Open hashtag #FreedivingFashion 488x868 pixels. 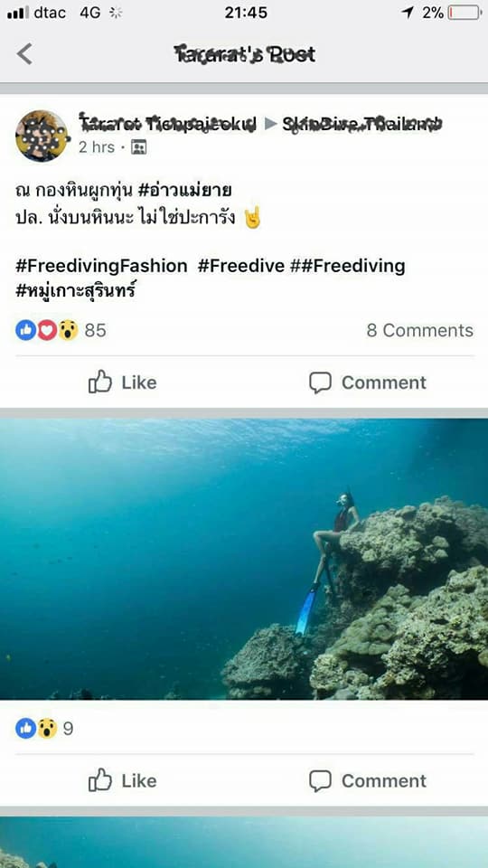(101, 266)
